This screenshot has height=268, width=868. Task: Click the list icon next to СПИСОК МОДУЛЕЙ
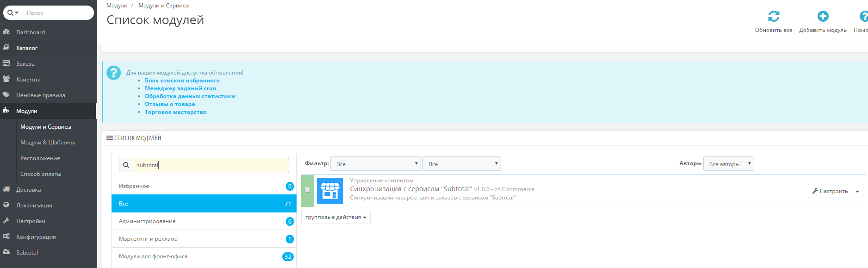click(110, 138)
